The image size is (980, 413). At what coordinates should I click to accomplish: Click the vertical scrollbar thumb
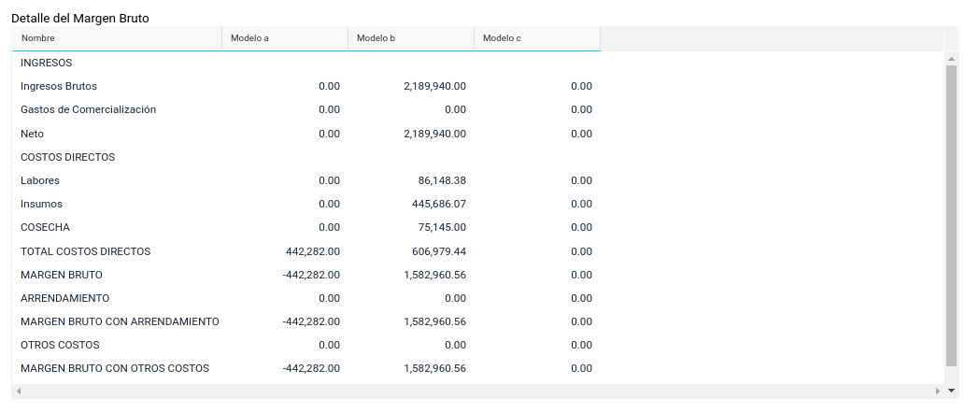pyautogui.click(x=952, y=215)
